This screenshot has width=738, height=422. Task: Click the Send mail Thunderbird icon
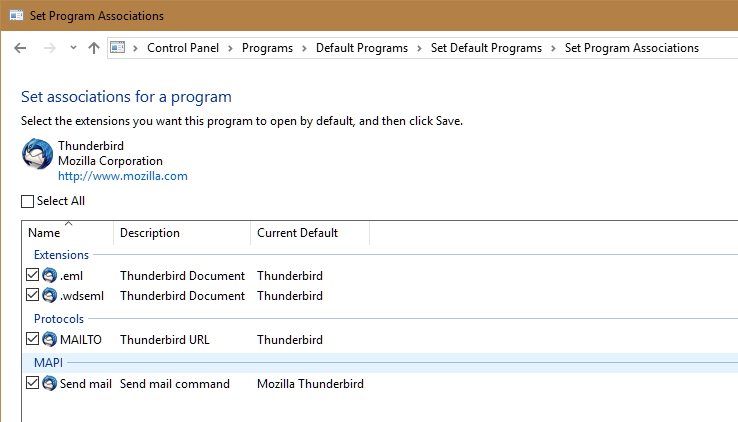coord(49,383)
